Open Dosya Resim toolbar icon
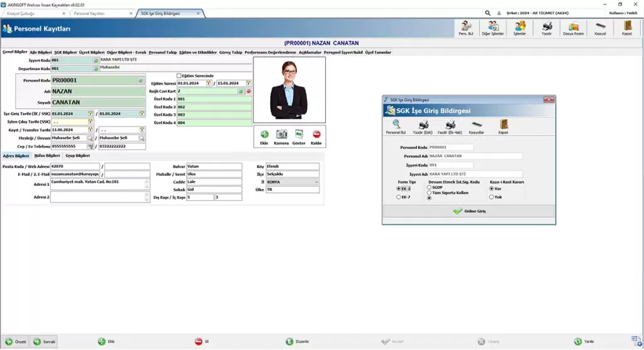The image size is (644, 350). [x=574, y=28]
